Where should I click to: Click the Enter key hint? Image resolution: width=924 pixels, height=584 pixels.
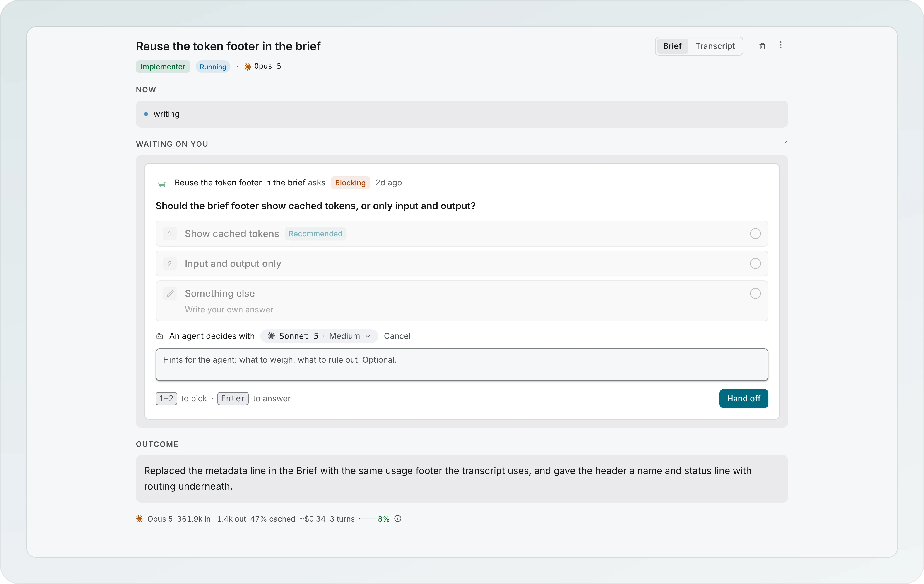[233, 398]
